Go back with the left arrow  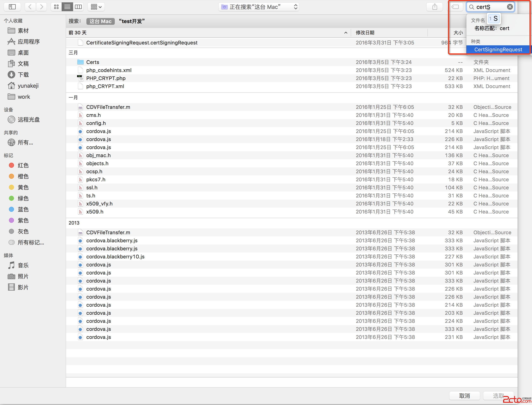[x=30, y=7]
